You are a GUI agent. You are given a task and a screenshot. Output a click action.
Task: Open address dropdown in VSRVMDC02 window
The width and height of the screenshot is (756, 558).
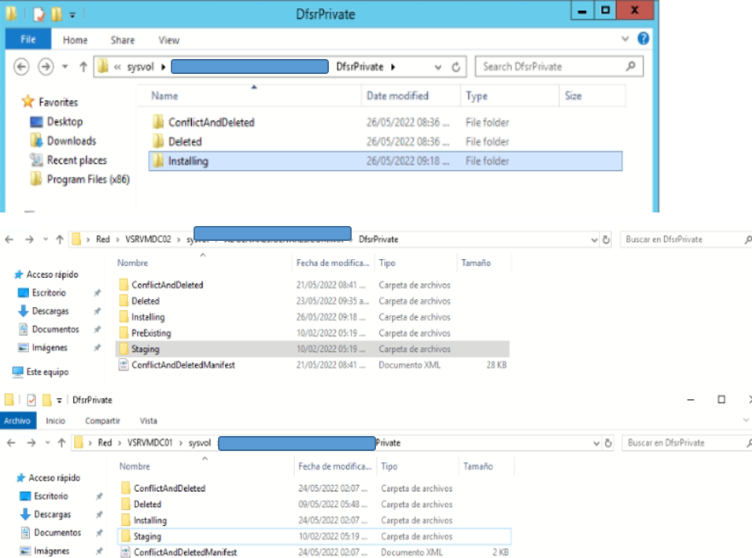pos(594,240)
